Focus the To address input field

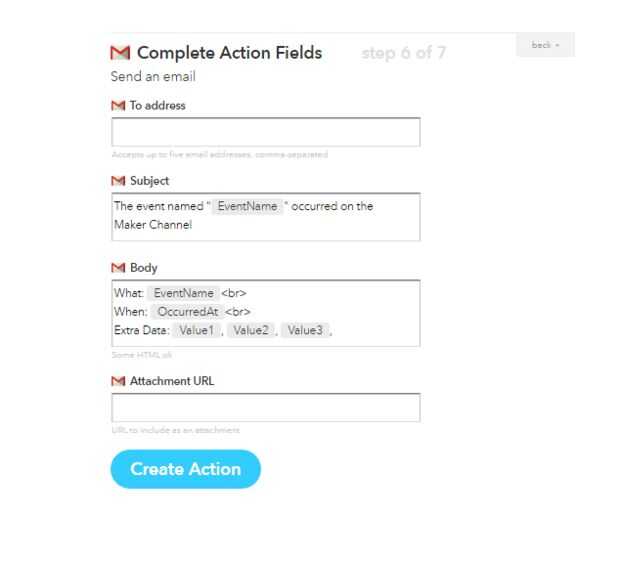coord(265,132)
